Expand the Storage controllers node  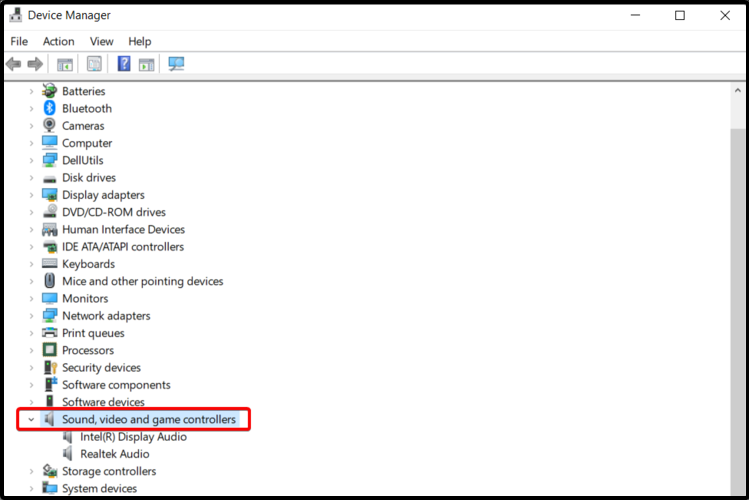[32, 471]
